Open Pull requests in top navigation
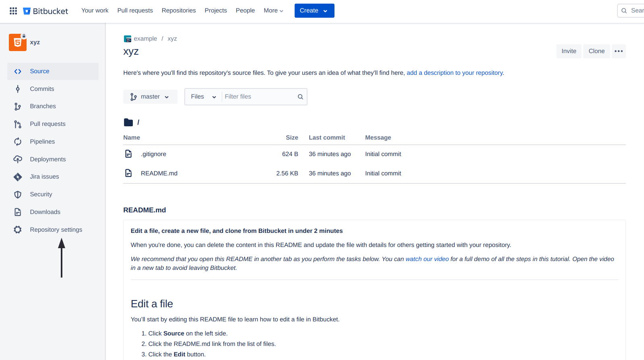The image size is (644, 360). pos(135,10)
